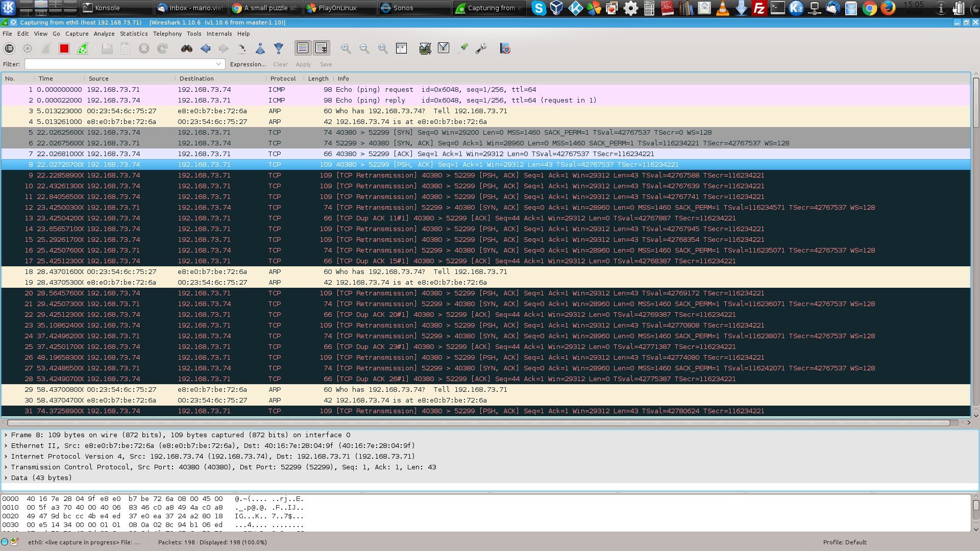Open the Telephony menu
Screen dimensions: 980x551
167,34
